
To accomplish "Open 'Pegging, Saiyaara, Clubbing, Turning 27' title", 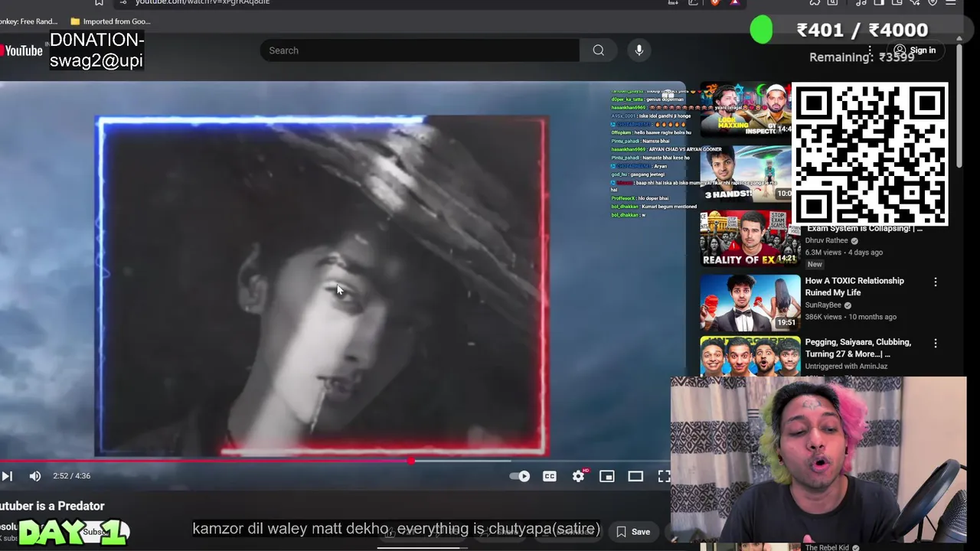I will tap(857, 348).
